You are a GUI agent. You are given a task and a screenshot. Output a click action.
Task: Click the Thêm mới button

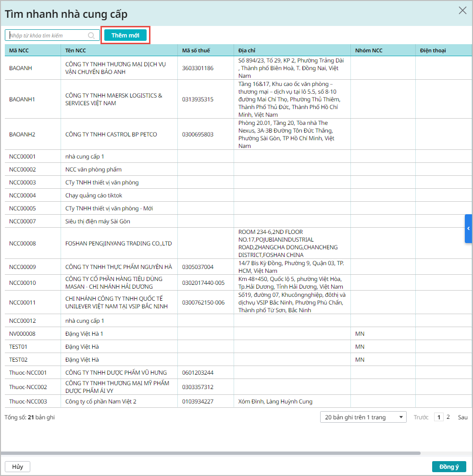pos(125,36)
